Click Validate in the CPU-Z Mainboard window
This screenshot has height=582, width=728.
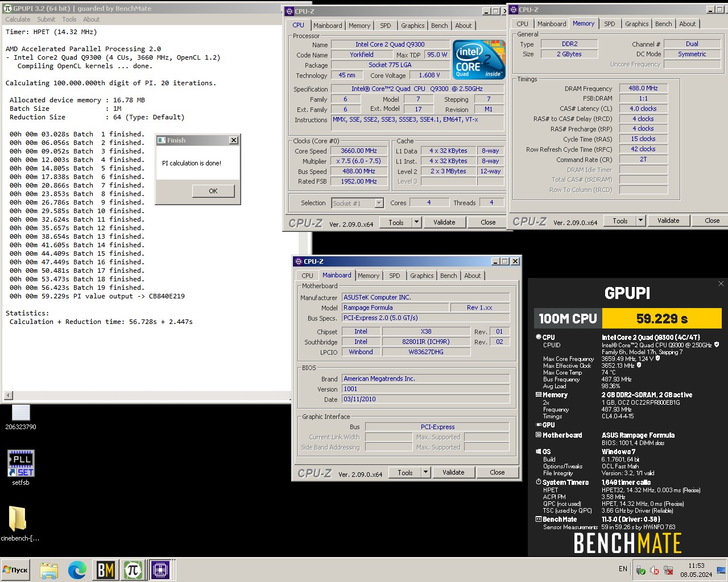453,472
